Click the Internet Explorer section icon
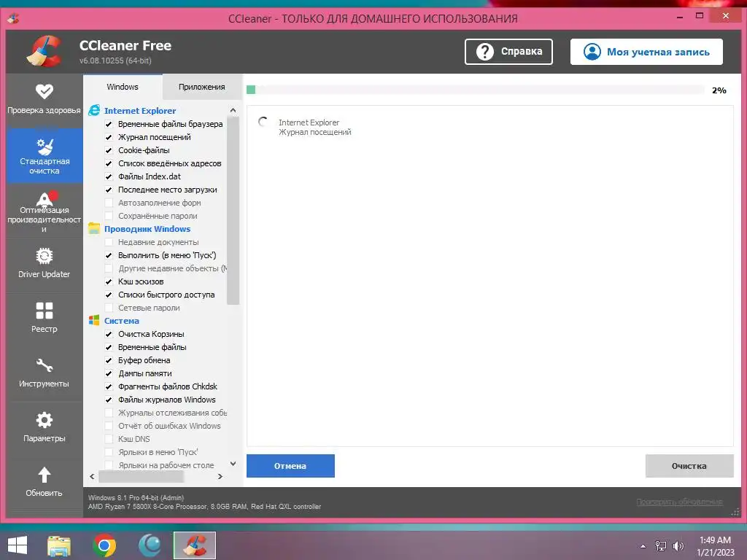Screen dimensions: 747x560 click(x=94, y=111)
